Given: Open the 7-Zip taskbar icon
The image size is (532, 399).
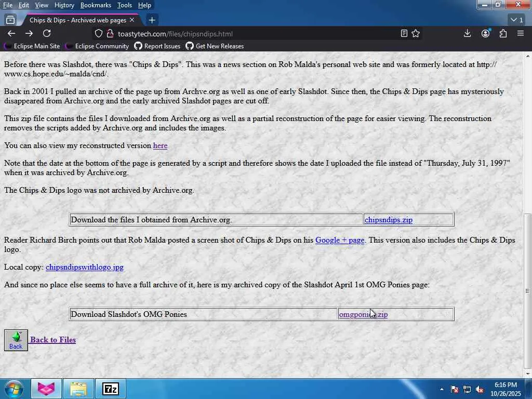Looking at the screenshot, I should (111, 389).
